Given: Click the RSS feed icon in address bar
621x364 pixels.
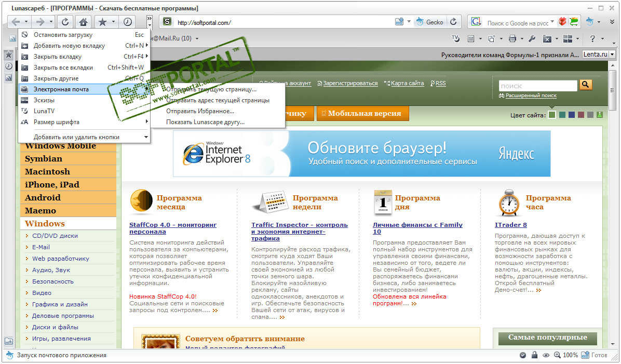Looking at the screenshot, I should coord(399,22).
